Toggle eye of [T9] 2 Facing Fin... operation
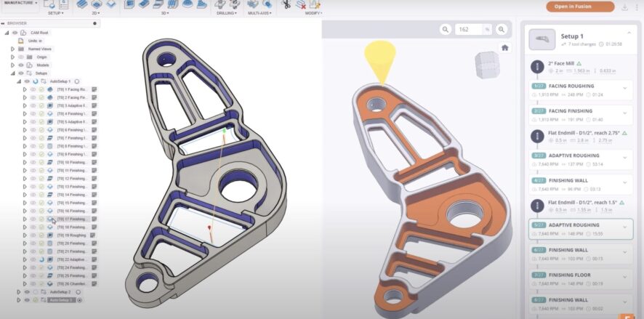This screenshot has width=644, height=319. 33,97
